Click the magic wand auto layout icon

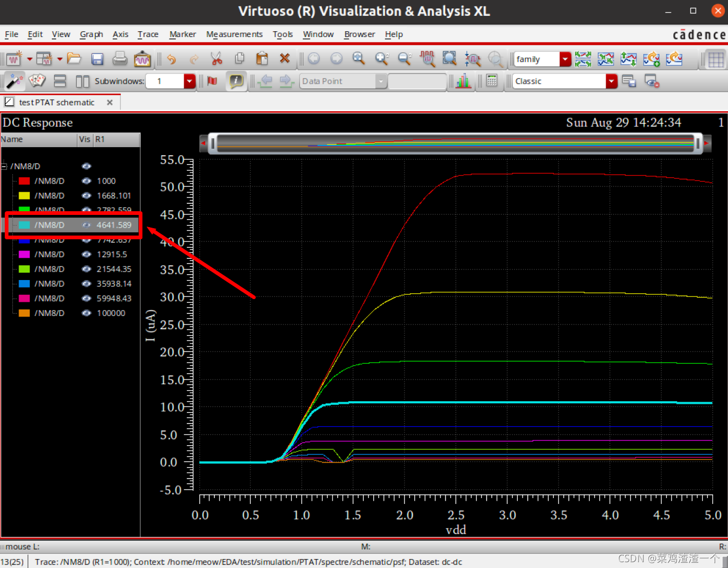[x=14, y=81]
